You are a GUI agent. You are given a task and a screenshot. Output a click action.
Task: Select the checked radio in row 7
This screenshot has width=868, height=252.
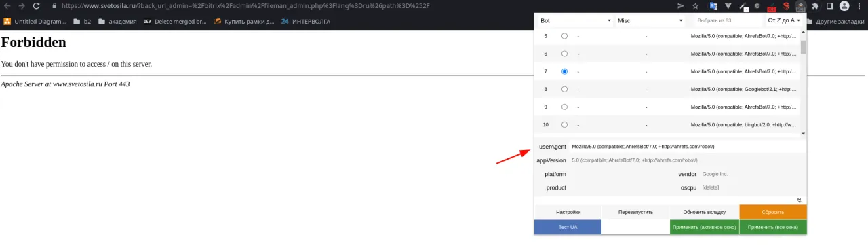point(564,71)
